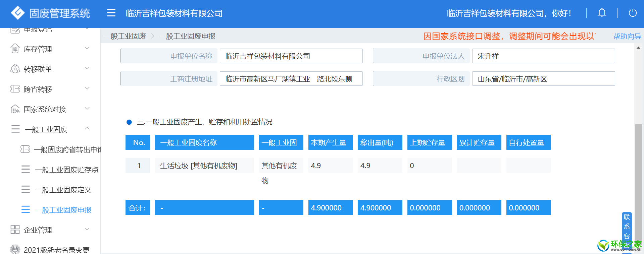Screen dimensions: 644x254
Task: Open the 帮助向导 help link
Action: click(x=627, y=36)
